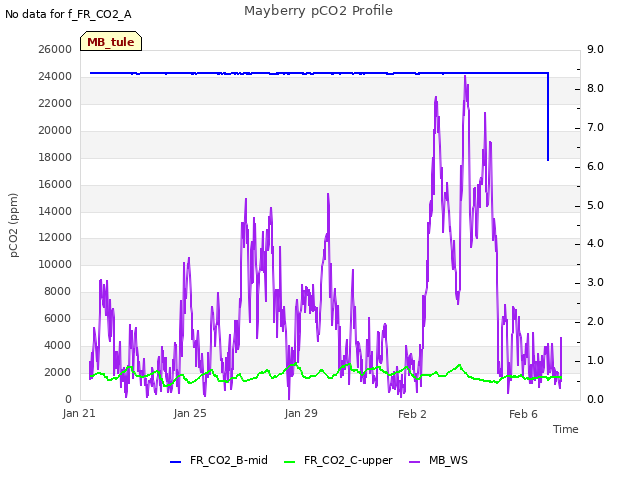Viewport: 640px width, 480px height.
Task: Click the 1.0 right-axis value
Action: tap(595, 360)
